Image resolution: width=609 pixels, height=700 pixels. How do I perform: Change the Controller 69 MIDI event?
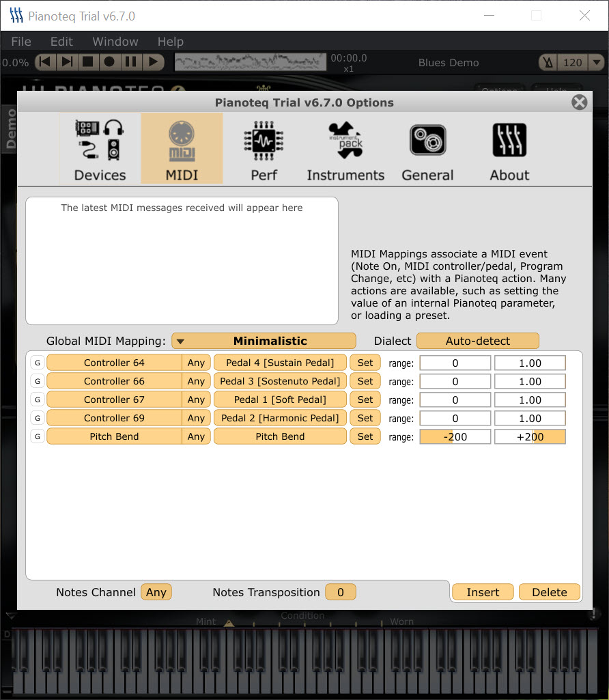pos(114,418)
